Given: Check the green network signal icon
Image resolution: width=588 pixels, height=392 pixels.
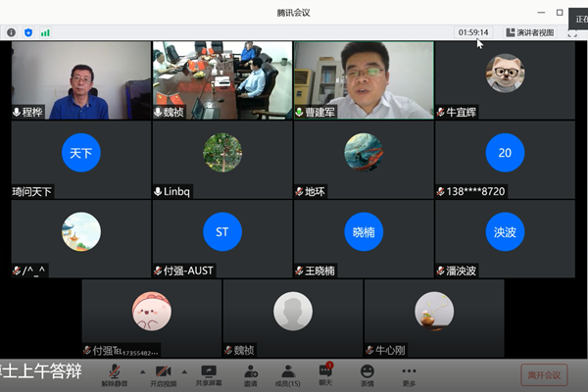Looking at the screenshot, I should (x=45, y=32).
